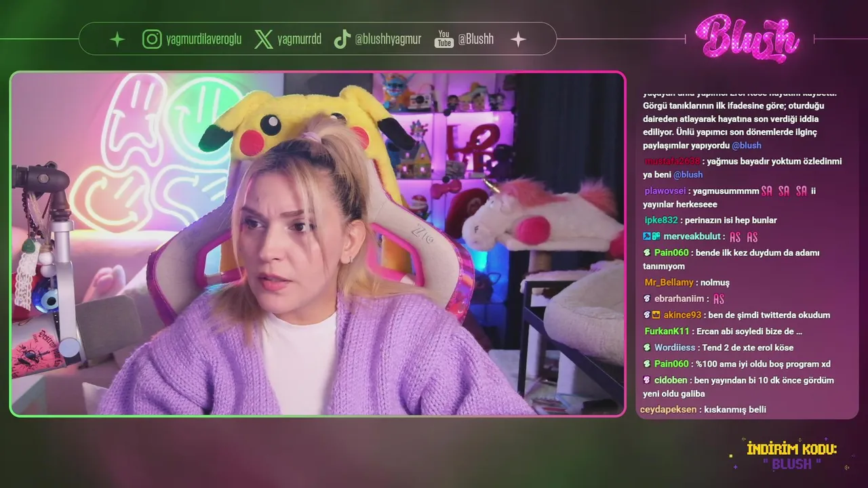Click 'ben de şimdi twitterda okudum' message

(769, 315)
